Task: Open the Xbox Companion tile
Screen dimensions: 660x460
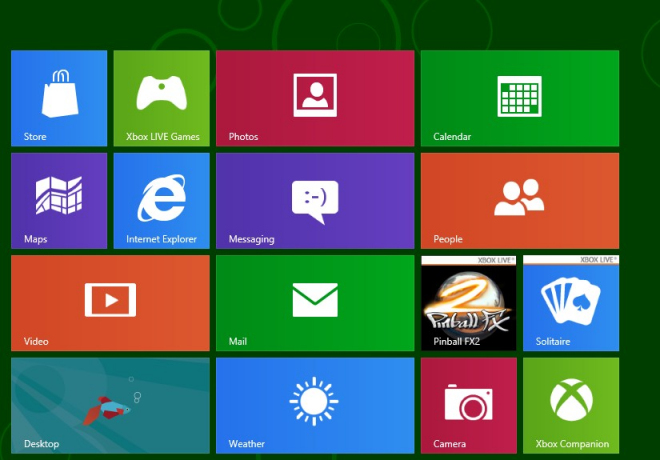Action: [571, 406]
